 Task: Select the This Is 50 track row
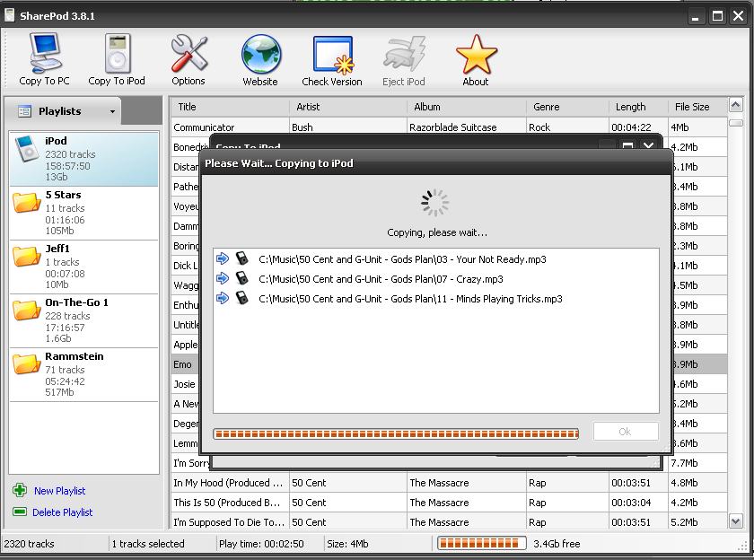coord(449,503)
